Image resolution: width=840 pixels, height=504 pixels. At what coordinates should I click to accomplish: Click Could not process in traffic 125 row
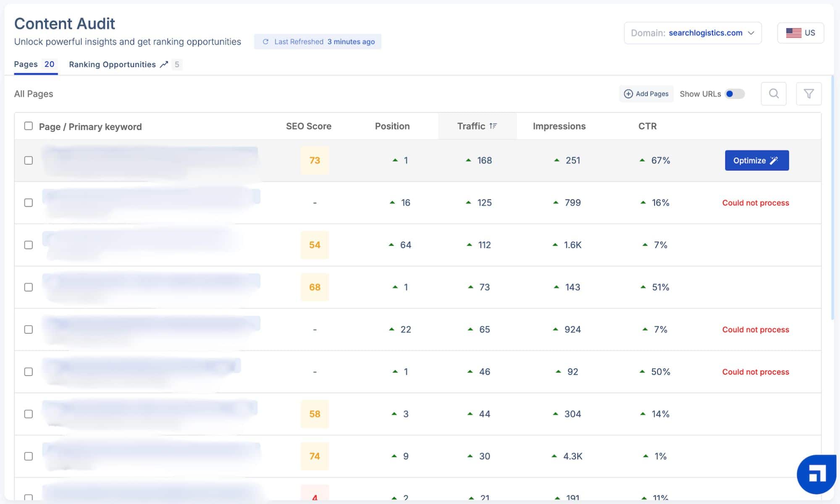[756, 202]
